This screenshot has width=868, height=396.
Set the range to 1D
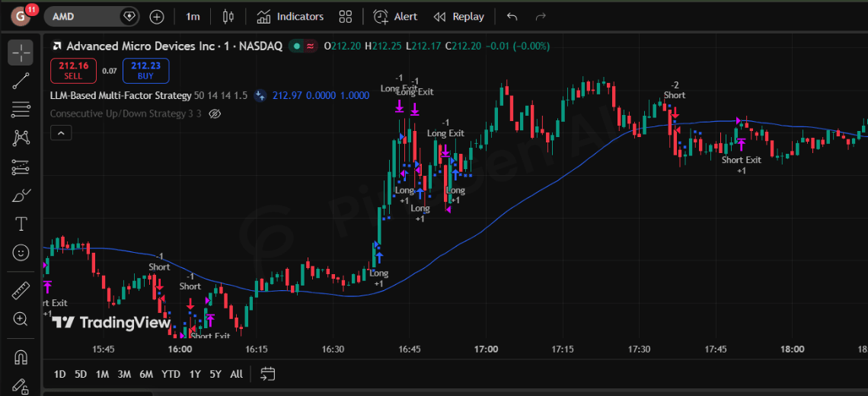(x=60, y=374)
